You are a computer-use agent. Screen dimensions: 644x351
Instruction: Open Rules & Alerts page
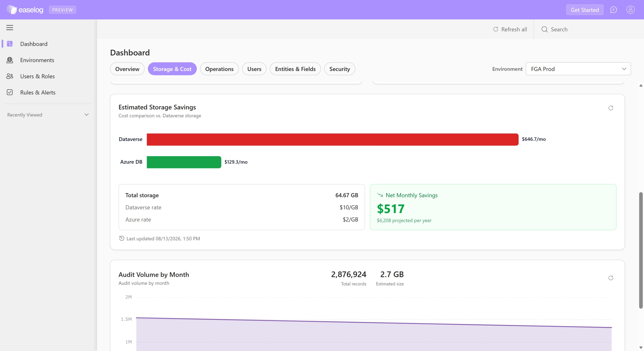pos(38,92)
